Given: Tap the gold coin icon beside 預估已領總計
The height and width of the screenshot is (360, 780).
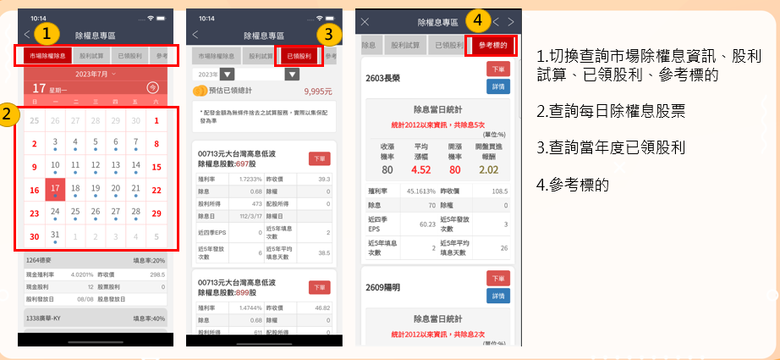Looking at the screenshot, I should (x=200, y=90).
